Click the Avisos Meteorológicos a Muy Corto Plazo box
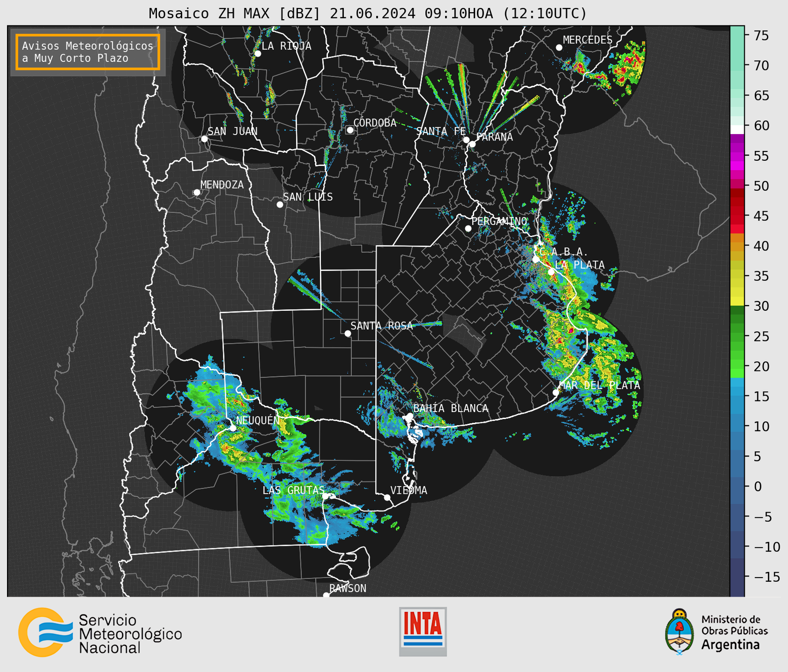The image size is (788, 672). (88, 52)
